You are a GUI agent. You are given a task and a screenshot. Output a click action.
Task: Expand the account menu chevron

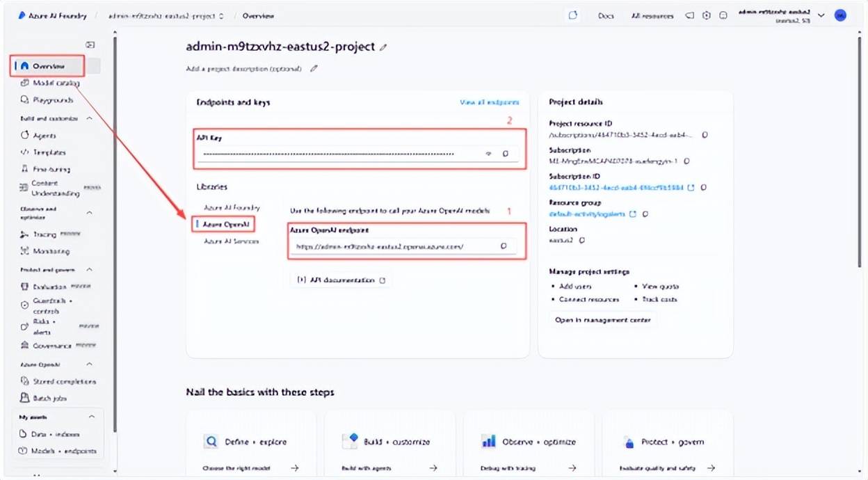coord(821,15)
